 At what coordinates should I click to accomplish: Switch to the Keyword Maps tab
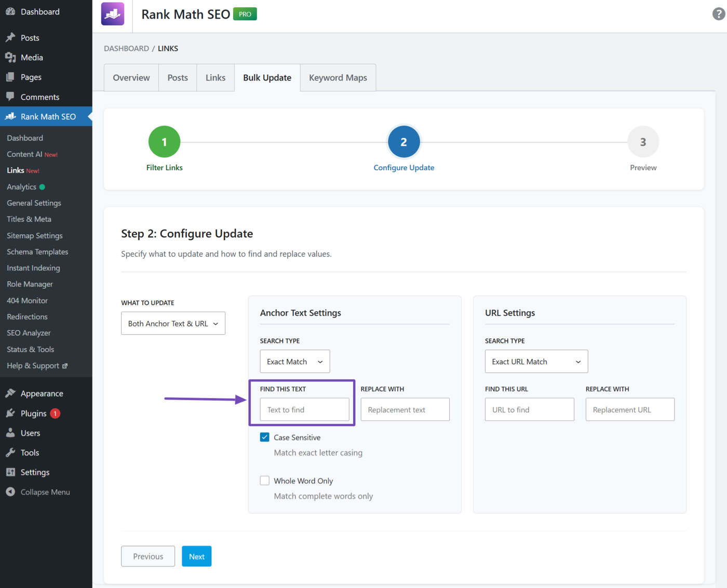coord(338,78)
